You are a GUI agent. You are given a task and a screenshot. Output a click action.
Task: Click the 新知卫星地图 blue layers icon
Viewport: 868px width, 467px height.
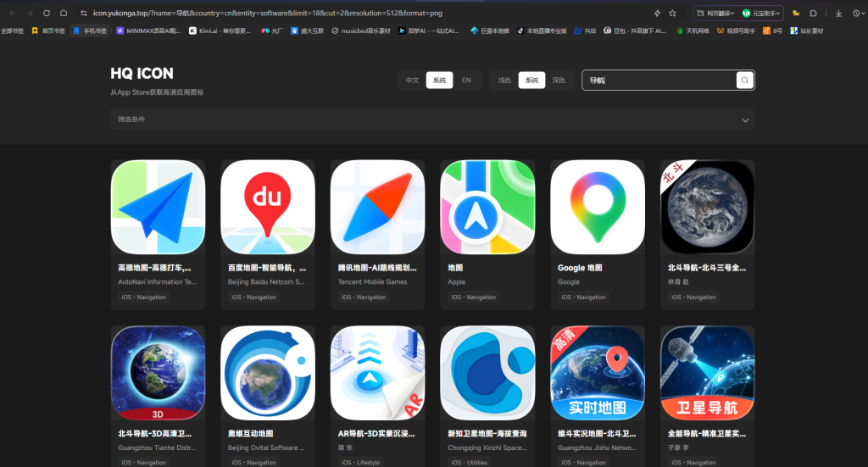tap(487, 373)
